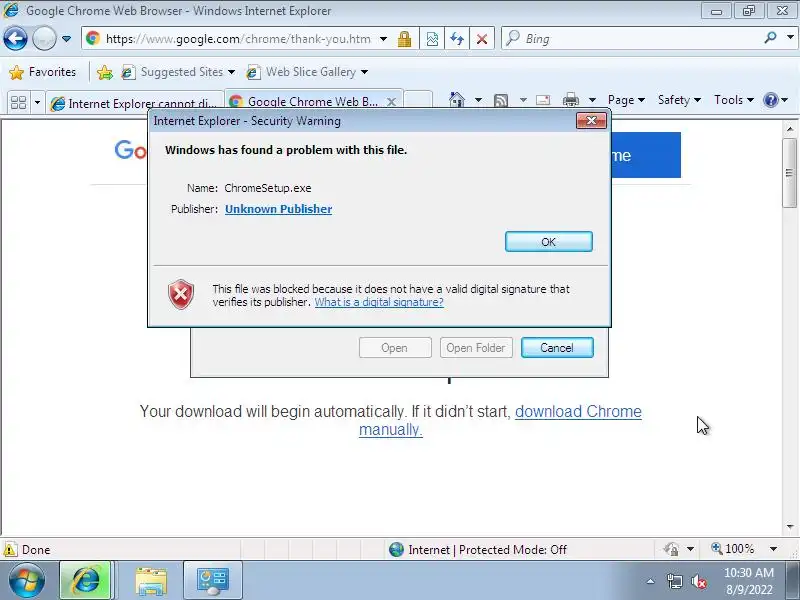This screenshot has width=800, height=600.
Task: Click the Help question mark icon
Action: (770, 100)
